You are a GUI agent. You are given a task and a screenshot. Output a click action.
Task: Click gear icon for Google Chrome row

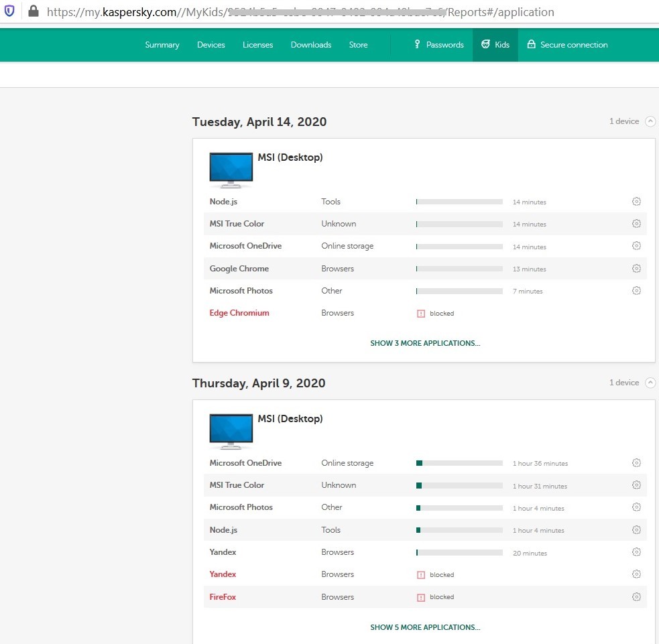point(636,269)
